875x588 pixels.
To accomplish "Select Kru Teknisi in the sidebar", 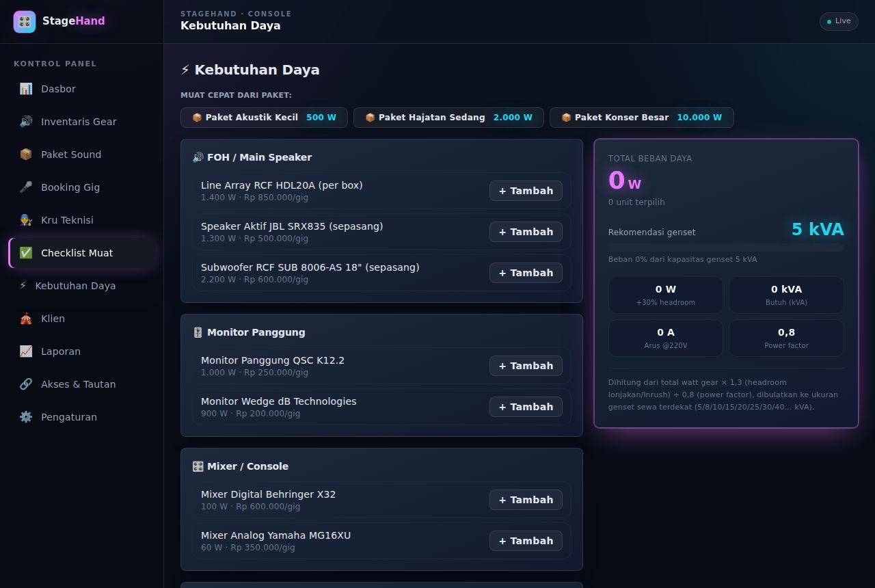I will [82, 220].
